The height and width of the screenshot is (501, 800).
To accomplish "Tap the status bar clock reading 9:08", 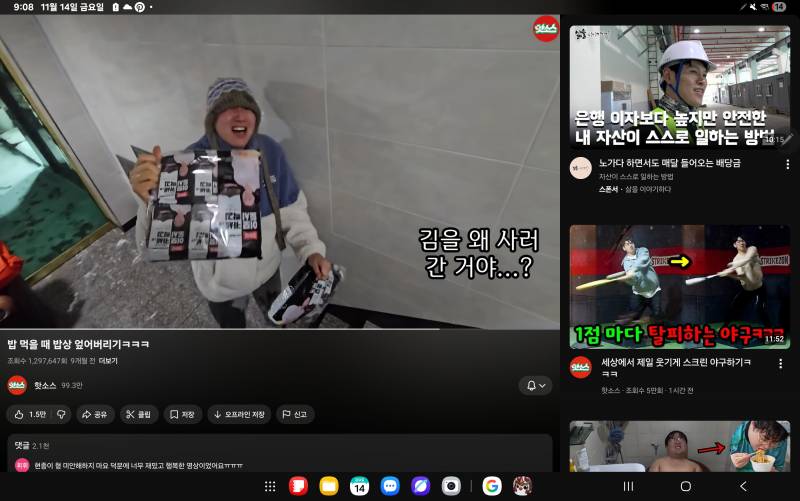I will click(23, 7).
